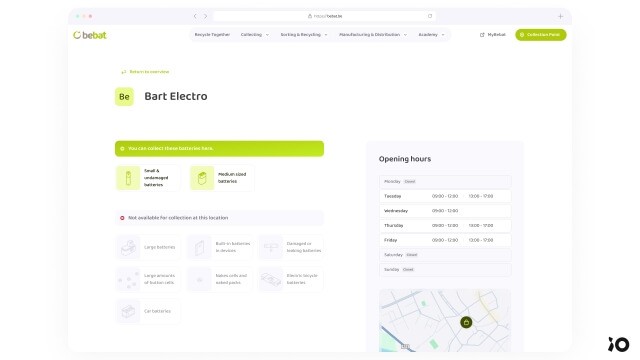The width and height of the screenshot is (640, 360).
Task: Click the Medium sized batteries label
Action: point(232,178)
